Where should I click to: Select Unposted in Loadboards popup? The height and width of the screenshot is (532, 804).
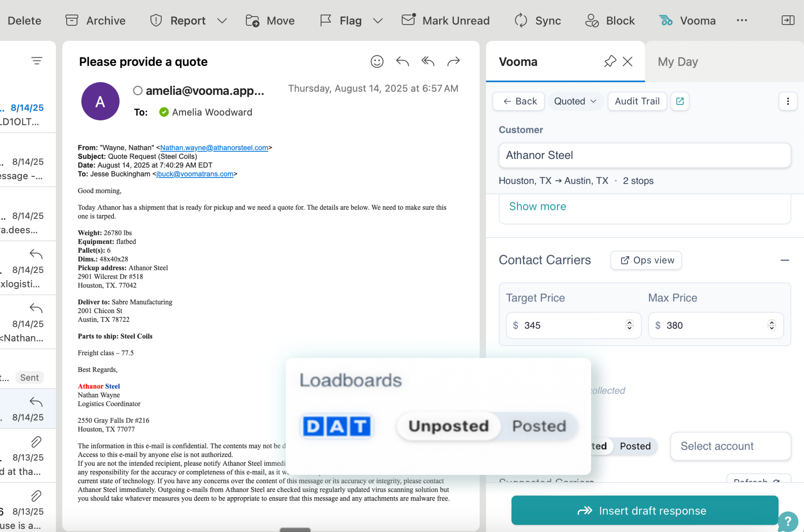448,426
